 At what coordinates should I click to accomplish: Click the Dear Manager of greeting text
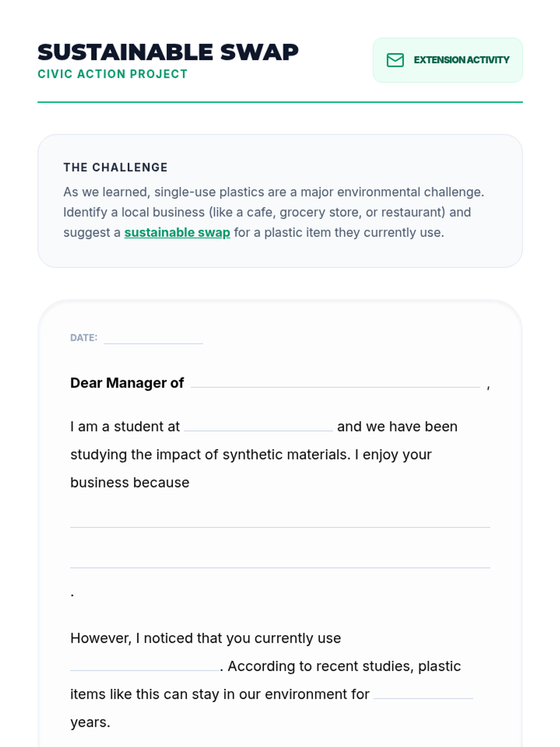click(127, 383)
